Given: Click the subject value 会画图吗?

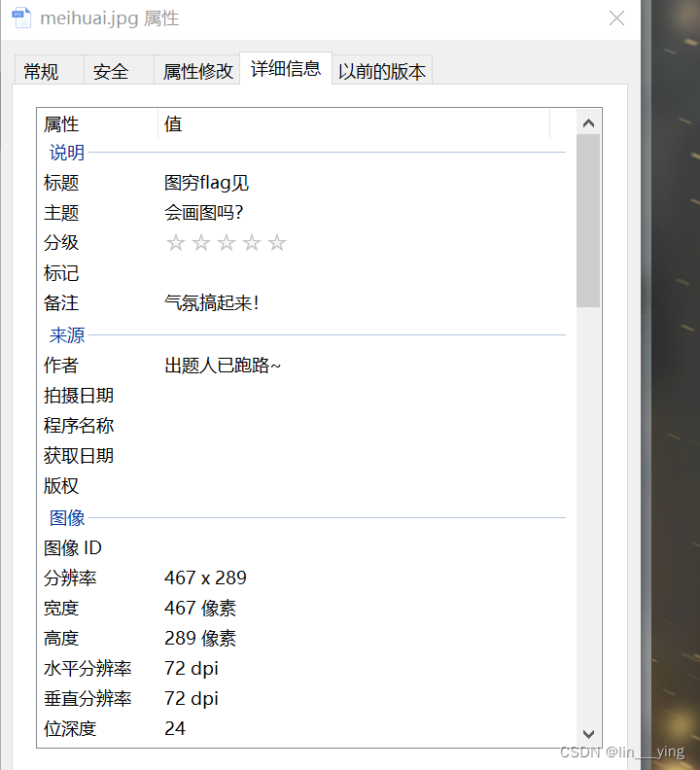Looking at the screenshot, I should tap(204, 213).
